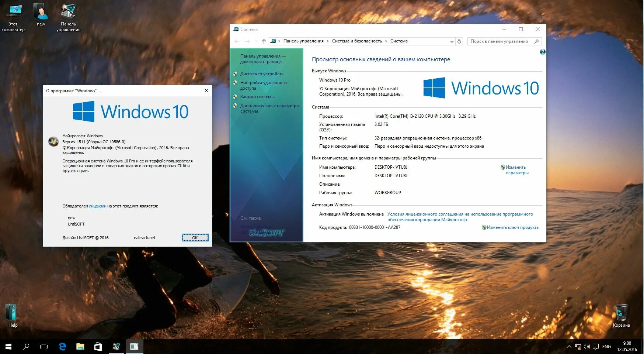Switch to the 'О программе Windows' taskbar app
The image size is (644, 354).
pyautogui.click(x=134, y=347)
